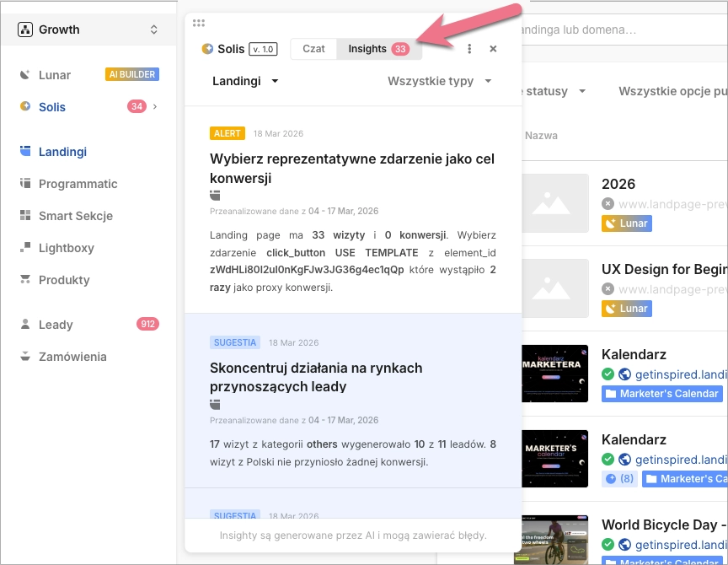Viewport: 728px width, 565px height.
Task: Open the getinspired domain link of first Kalendarz
Action: coord(681,374)
